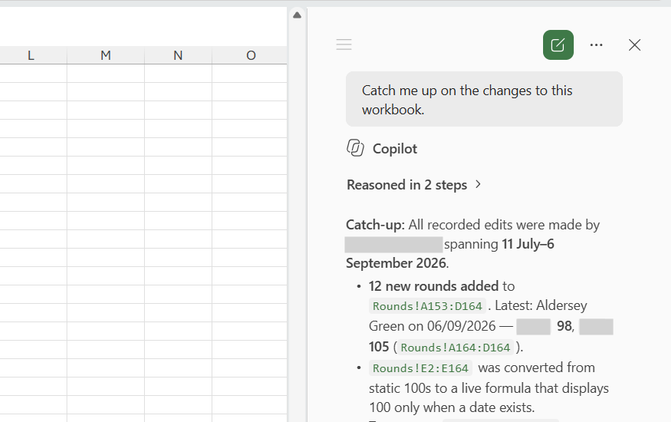Start a new Copilot chat
The image size is (671, 422).
[x=558, y=45]
